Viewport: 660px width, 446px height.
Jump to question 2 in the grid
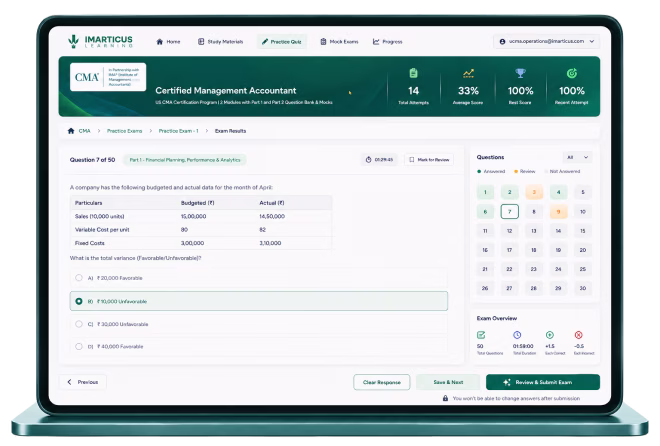coord(510,192)
